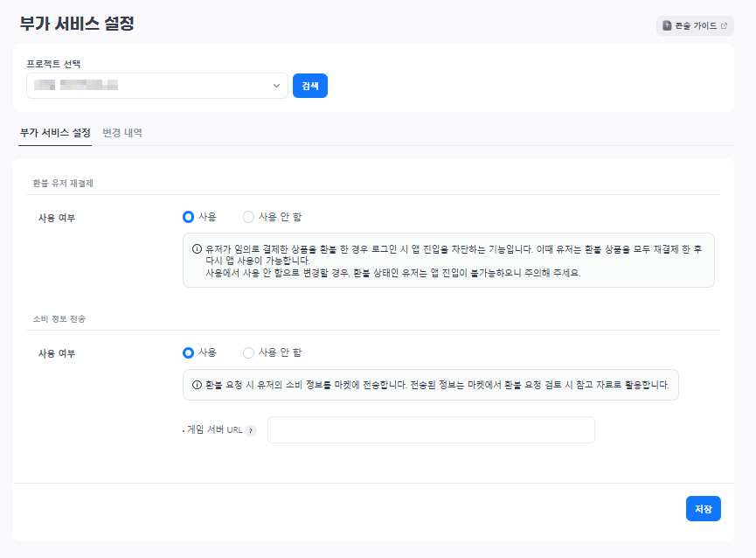This screenshot has height=558, width=756.
Task: Click the book icon in 콘솔 가이드
Action: coord(667,26)
